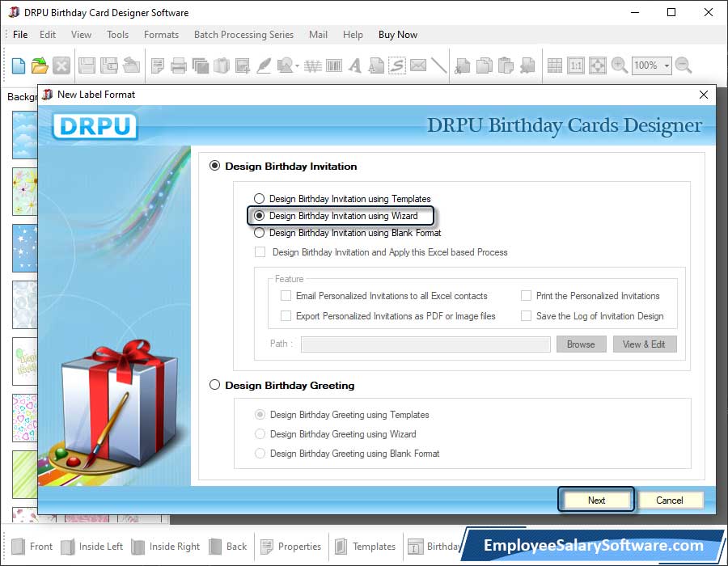Open the 100% zoom level dropdown

[667, 66]
